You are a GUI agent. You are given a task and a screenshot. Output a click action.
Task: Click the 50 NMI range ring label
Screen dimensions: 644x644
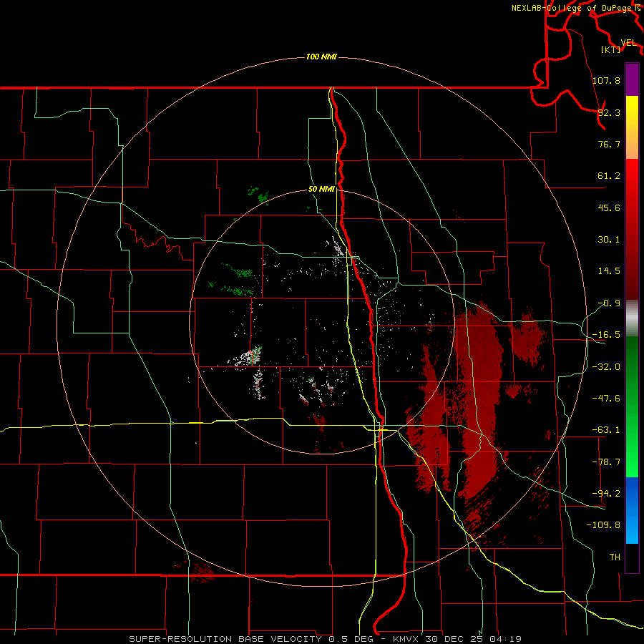pos(321,189)
